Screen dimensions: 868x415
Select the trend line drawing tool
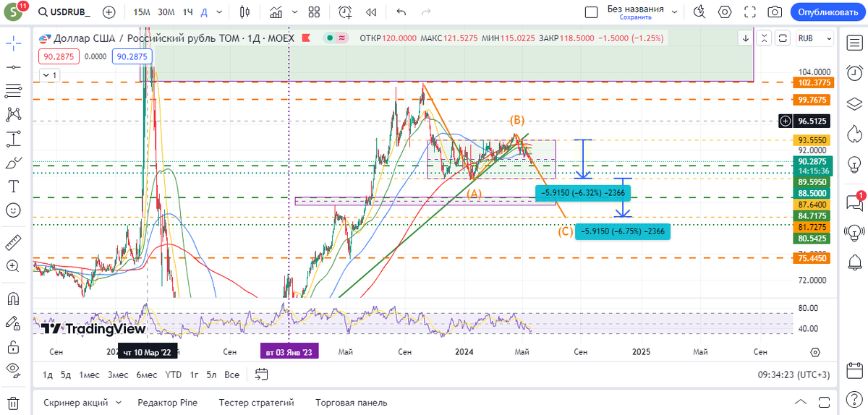coord(13,67)
